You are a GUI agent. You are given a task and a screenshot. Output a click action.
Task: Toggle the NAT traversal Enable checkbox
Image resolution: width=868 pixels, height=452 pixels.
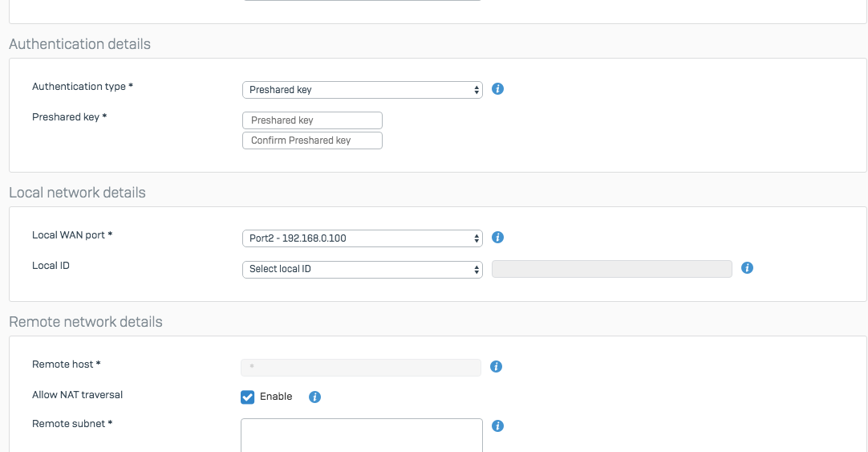point(248,397)
